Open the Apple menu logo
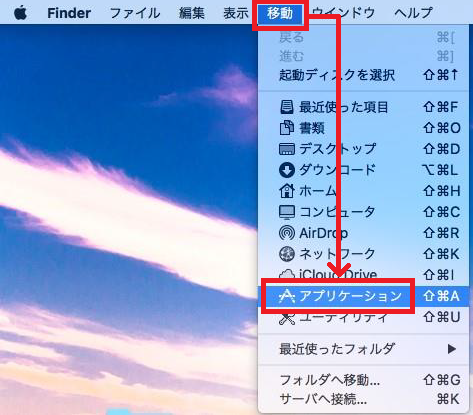473x415 pixels. tap(20, 13)
